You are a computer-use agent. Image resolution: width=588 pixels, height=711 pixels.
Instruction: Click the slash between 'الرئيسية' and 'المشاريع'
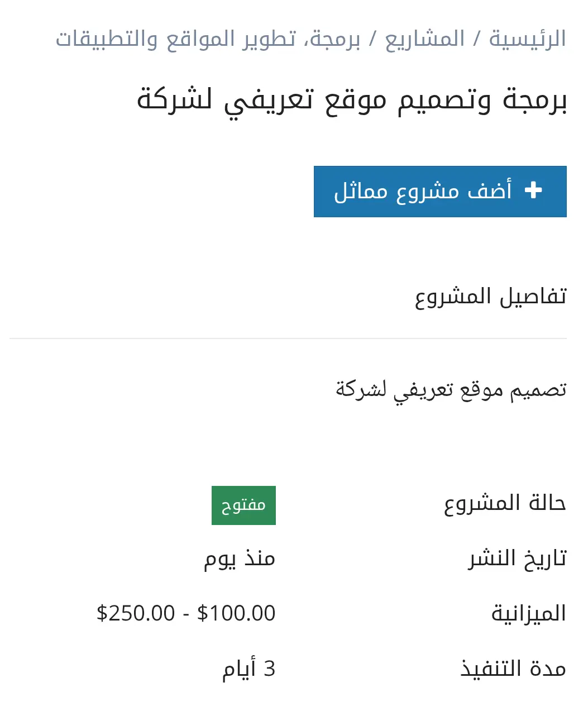click(x=477, y=39)
